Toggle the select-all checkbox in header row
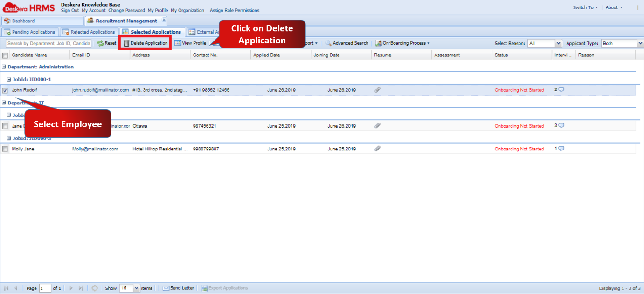 5,55
